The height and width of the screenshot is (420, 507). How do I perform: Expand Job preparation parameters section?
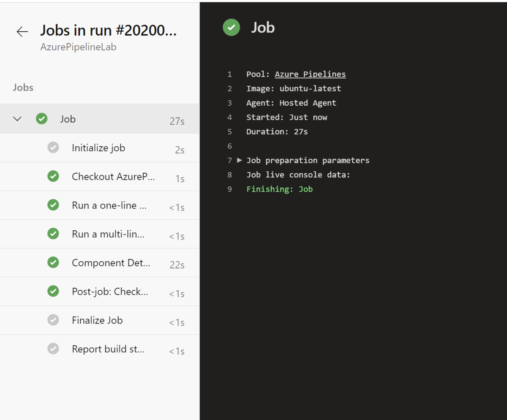click(x=240, y=160)
